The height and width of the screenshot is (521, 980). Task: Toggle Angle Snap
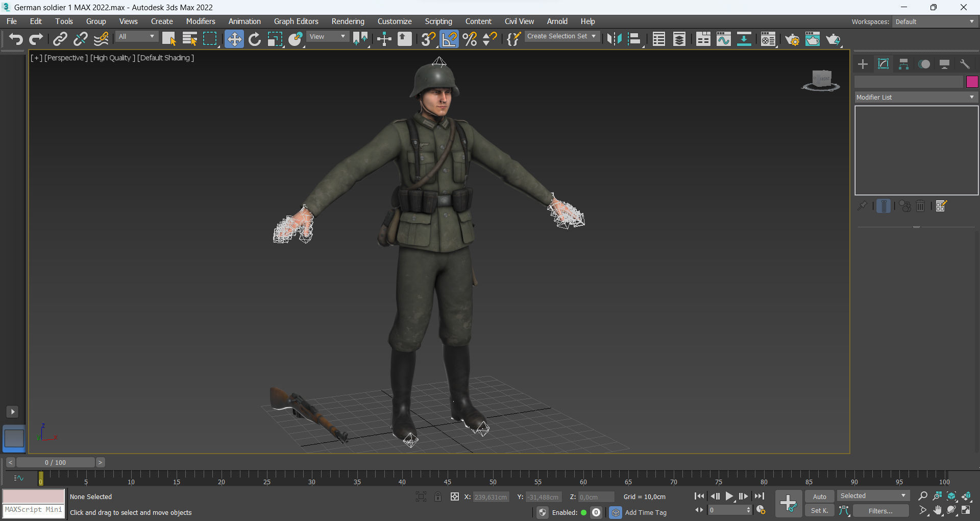click(449, 39)
